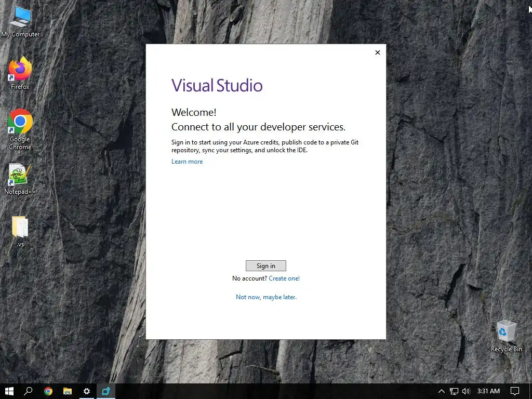Viewport: 532px width, 399px height.
Task: Activate the Visual Studio taskbar item
Action: (x=106, y=391)
